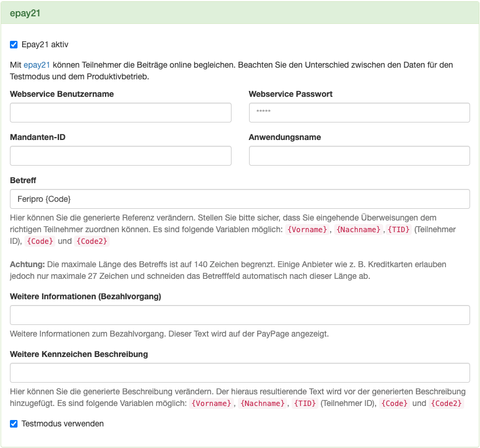Click the Achtung: warning label
This screenshot has height=448, width=480.
click(27, 264)
